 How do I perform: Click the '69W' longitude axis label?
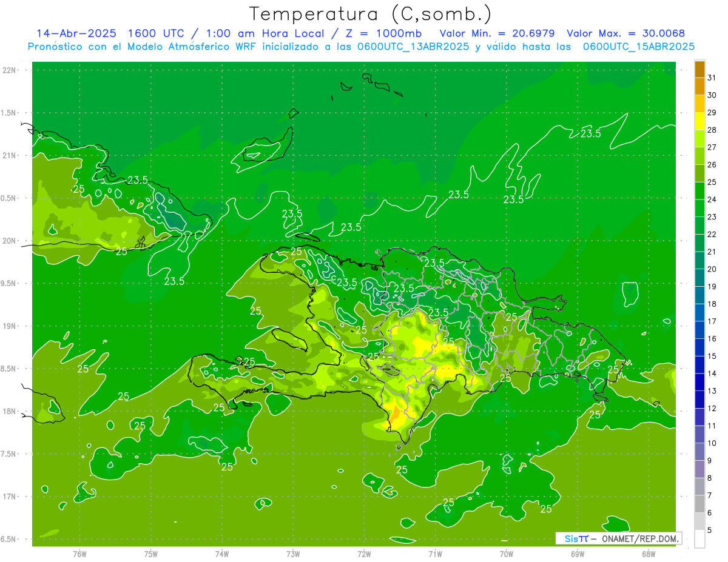pos(578,554)
